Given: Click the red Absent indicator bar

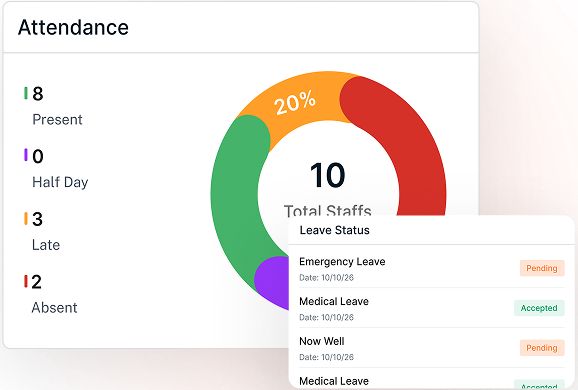Looking at the screenshot, I should pos(26,281).
